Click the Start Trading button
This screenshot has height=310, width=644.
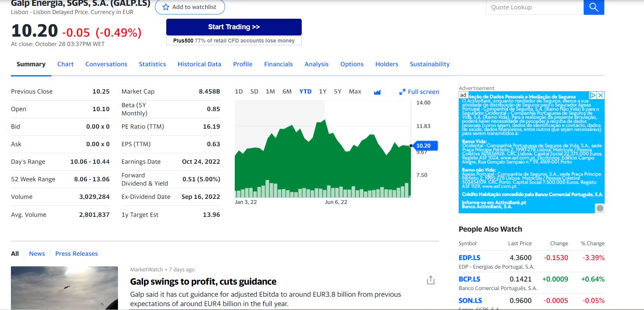click(x=234, y=27)
